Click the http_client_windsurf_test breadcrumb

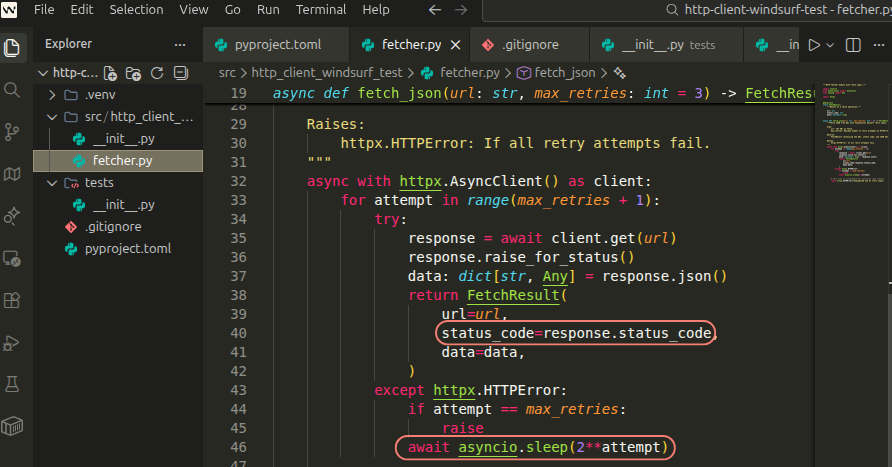(x=327, y=73)
